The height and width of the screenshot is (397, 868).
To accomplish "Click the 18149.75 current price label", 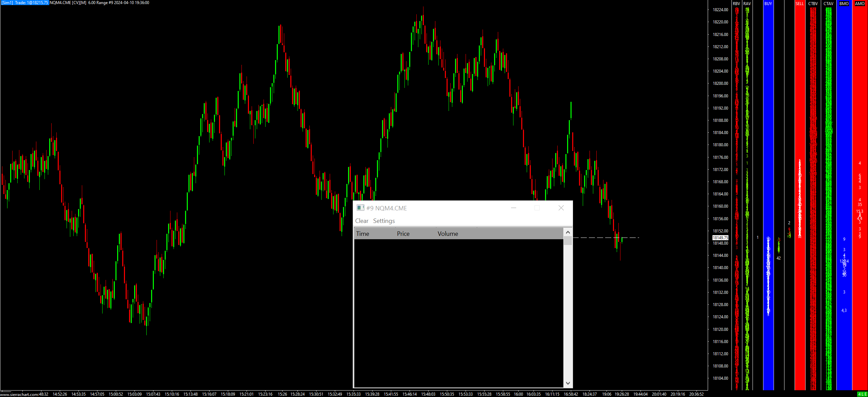I will click(x=720, y=238).
